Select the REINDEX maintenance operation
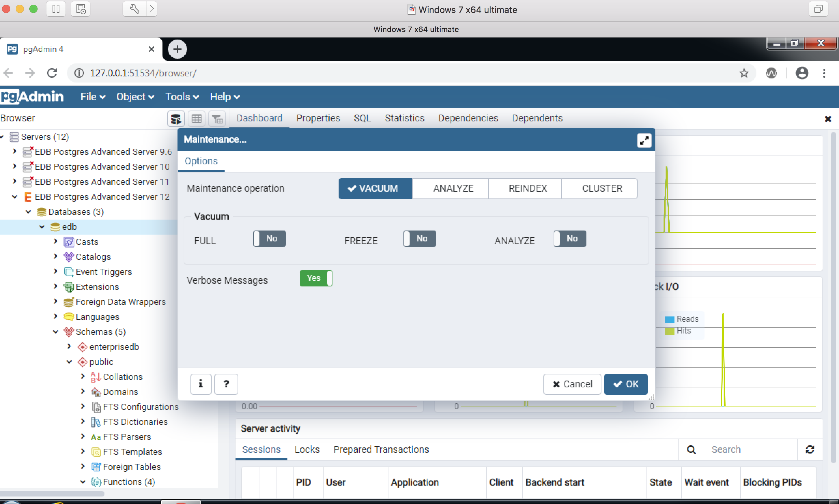This screenshot has width=839, height=504. tap(528, 188)
